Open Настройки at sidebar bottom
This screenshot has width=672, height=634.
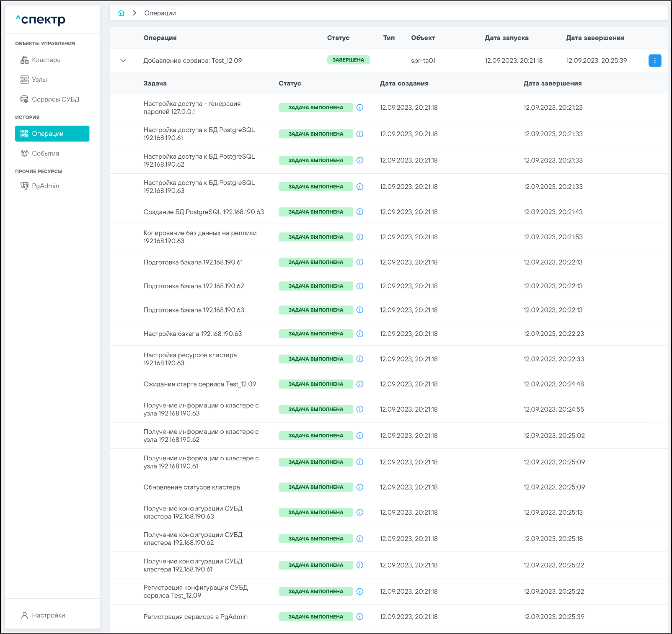[48, 615]
